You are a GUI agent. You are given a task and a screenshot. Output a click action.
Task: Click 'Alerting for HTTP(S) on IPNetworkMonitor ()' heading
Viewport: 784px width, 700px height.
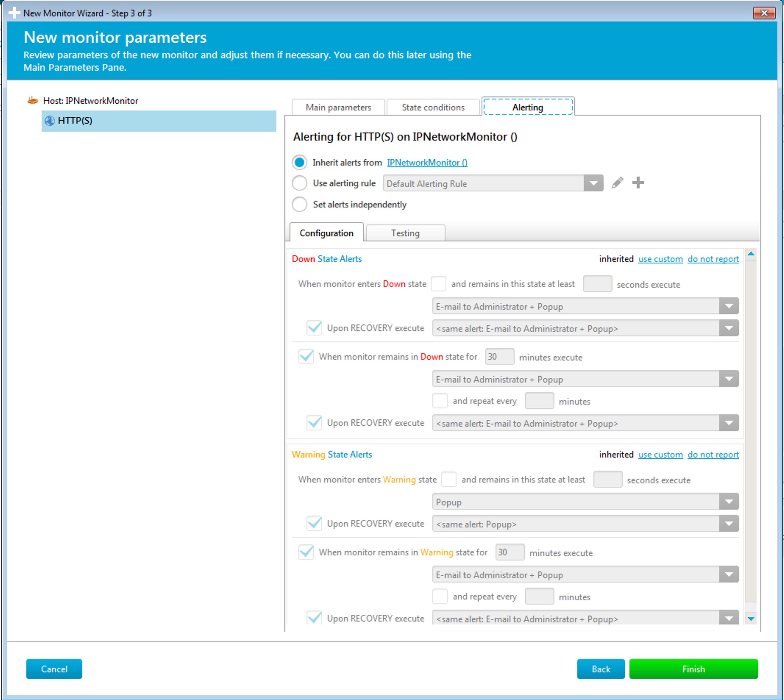(405, 137)
